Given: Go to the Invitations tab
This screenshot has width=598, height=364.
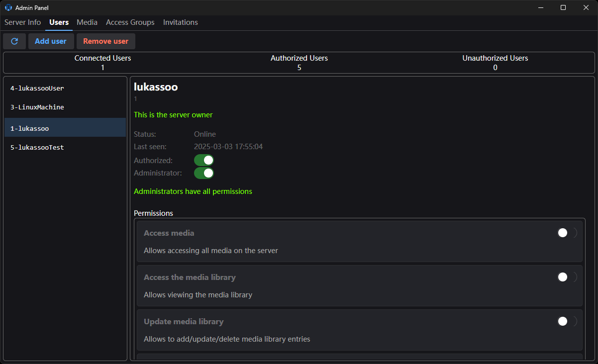Looking at the screenshot, I should click(x=181, y=22).
